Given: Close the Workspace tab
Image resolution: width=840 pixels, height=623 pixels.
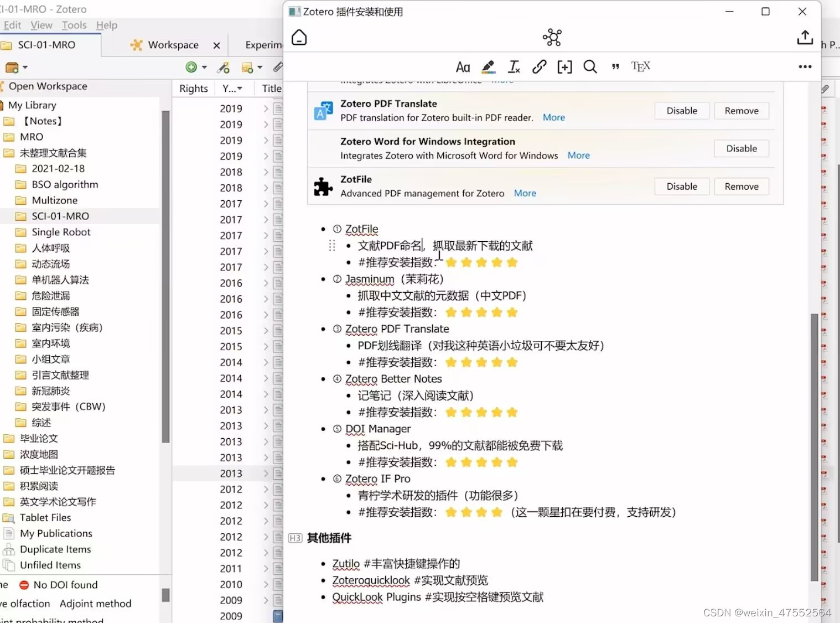Looking at the screenshot, I should (216, 45).
